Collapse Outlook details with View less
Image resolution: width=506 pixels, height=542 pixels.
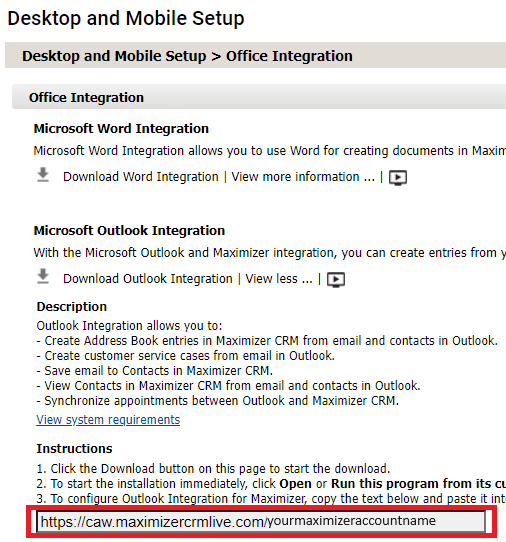click(x=279, y=279)
